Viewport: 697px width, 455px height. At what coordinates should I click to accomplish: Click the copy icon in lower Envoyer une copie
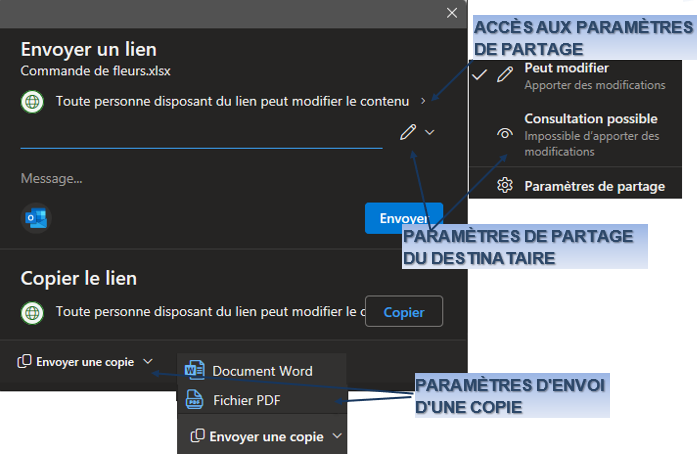[x=198, y=436]
